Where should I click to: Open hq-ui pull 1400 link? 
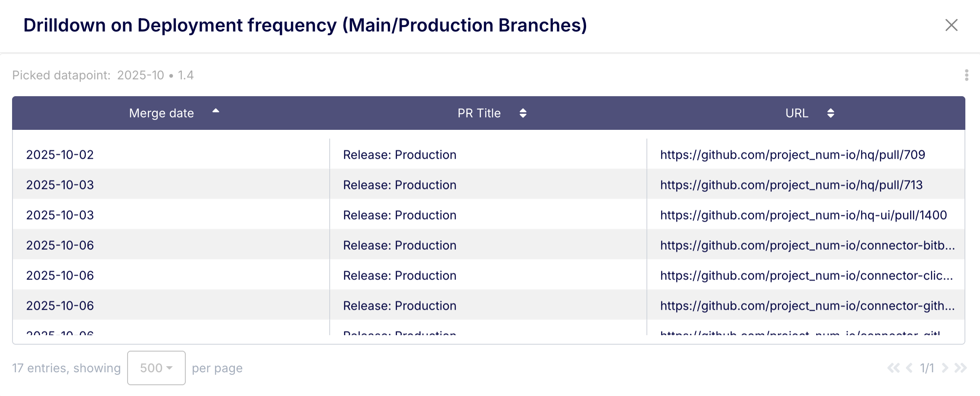(803, 215)
